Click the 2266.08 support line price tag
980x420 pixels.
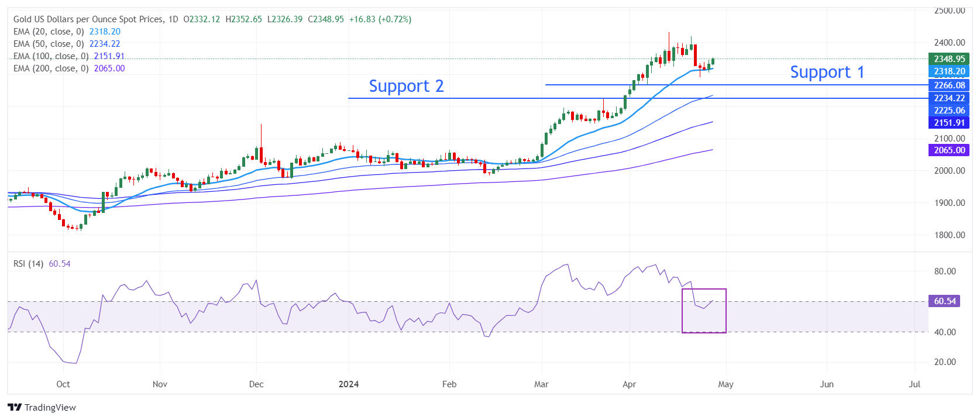(948, 85)
